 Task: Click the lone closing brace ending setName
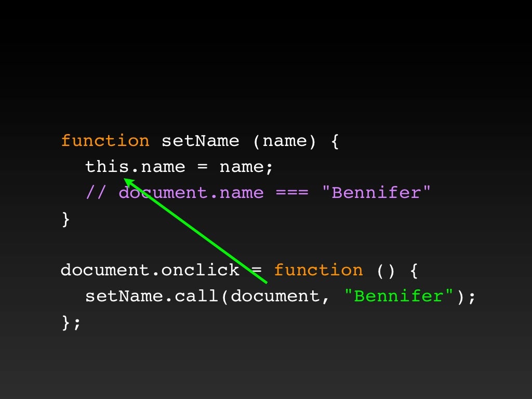[x=66, y=219]
